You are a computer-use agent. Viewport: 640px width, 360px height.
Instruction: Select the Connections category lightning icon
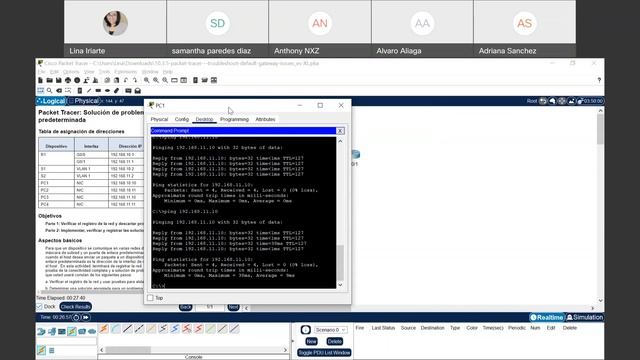point(72,331)
